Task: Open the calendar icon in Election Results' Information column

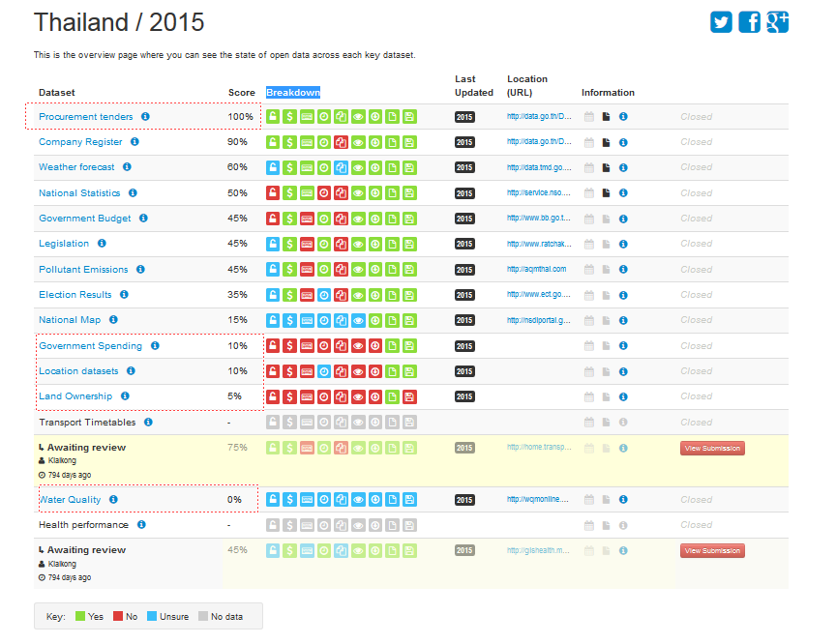Action: tap(589, 294)
